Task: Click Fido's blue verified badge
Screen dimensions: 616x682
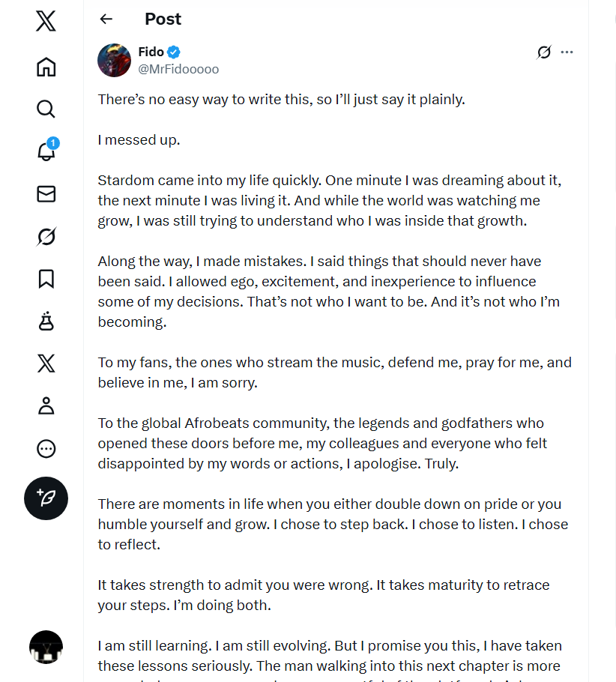Action: click(x=174, y=52)
